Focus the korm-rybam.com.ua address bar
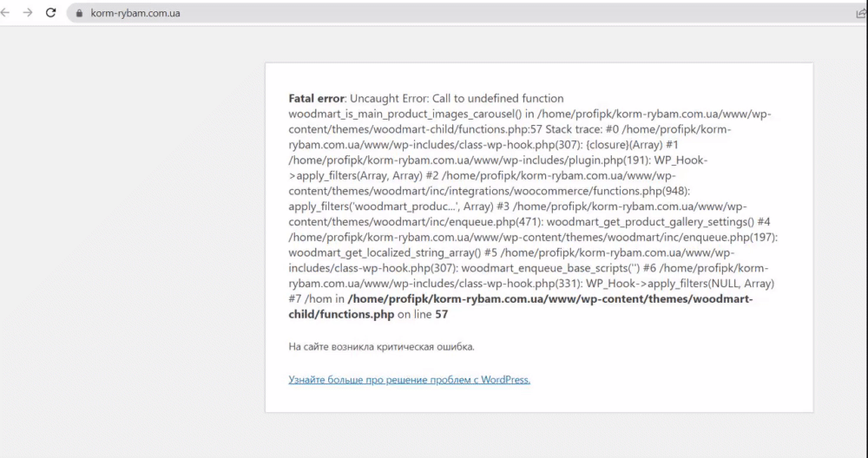The image size is (868, 458). coord(347,14)
